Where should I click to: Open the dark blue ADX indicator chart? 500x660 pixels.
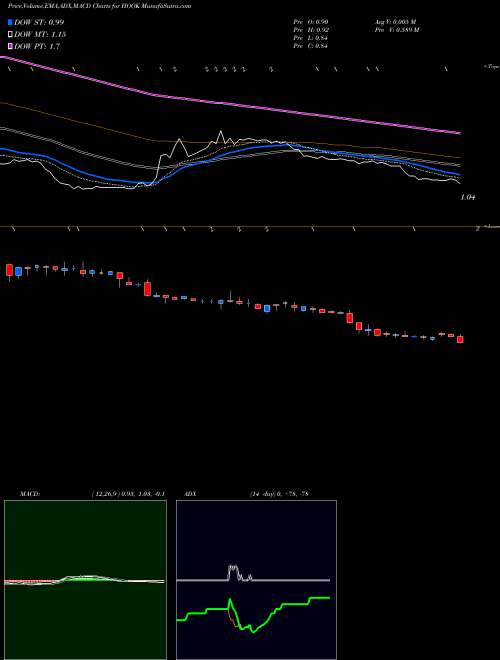[256, 580]
